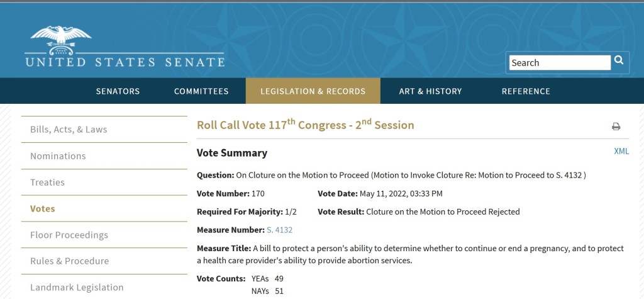Open Rules & Procedure in the sidebar
The height and width of the screenshot is (299, 644).
click(x=69, y=261)
